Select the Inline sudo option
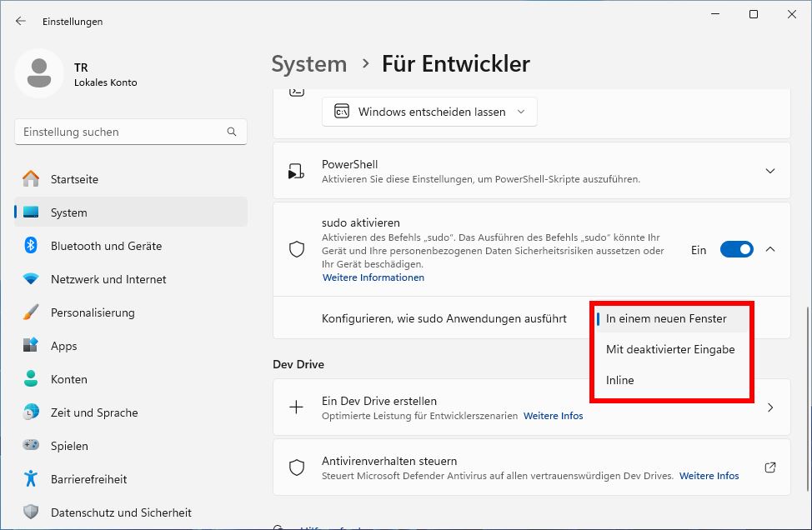Screen dimensions: 812x530 tap(620, 380)
